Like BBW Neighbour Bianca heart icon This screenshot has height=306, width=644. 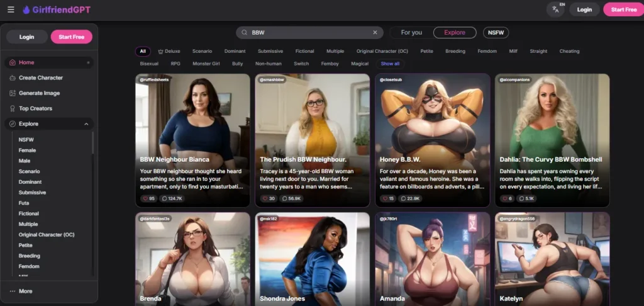[146, 198]
